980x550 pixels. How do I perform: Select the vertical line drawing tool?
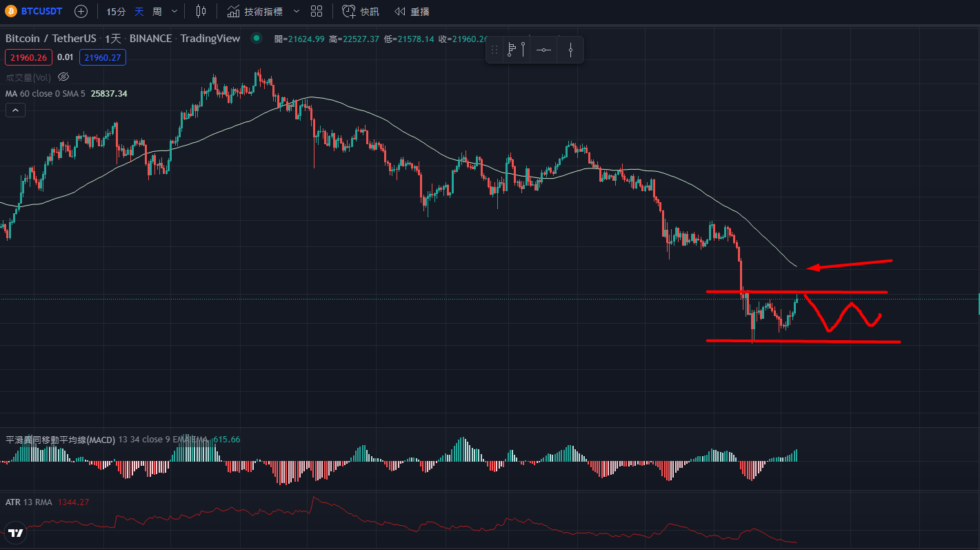571,50
